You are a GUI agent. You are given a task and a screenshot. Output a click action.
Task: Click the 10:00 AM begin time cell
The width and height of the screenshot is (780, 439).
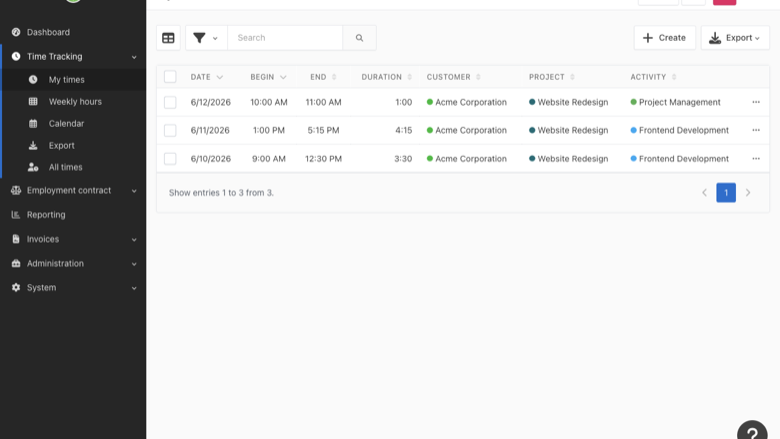269,102
